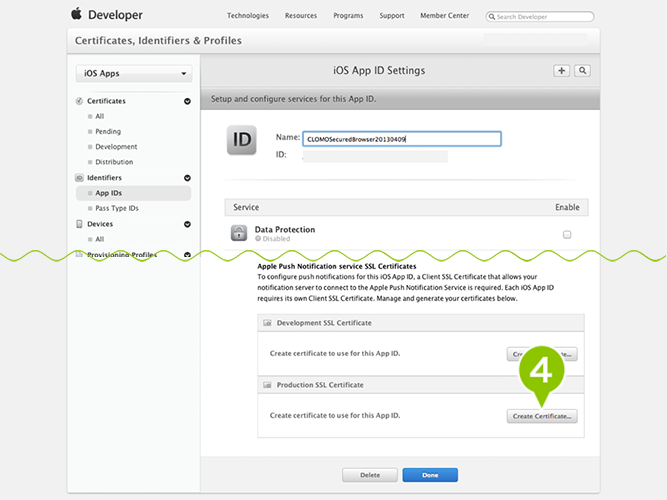The image size is (667, 500).
Task: Click the Search Developer field
Action: (x=540, y=17)
